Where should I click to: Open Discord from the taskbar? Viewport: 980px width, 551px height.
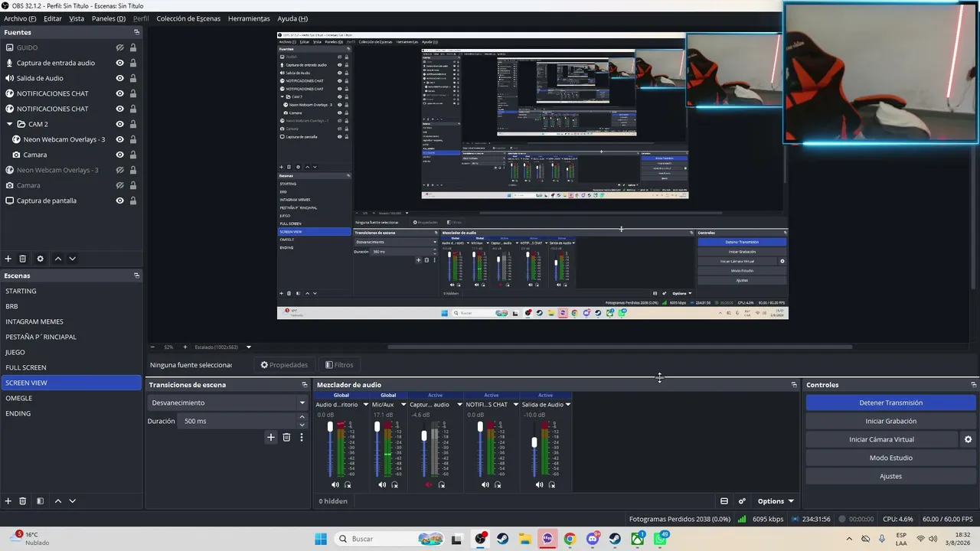click(x=593, y=539)
